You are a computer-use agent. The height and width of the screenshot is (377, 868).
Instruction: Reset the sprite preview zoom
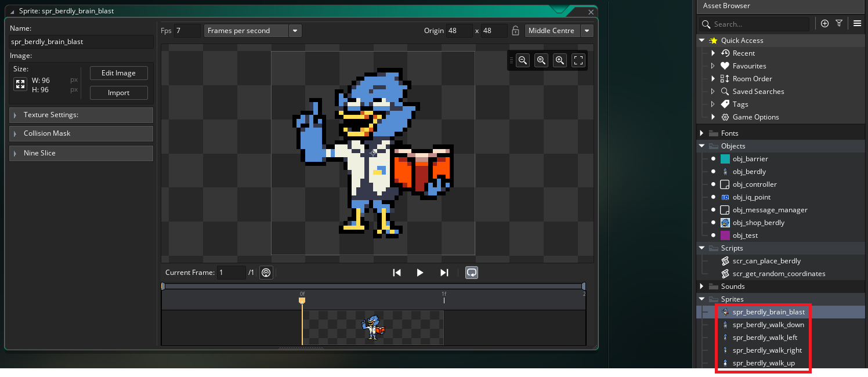(541, 60)
